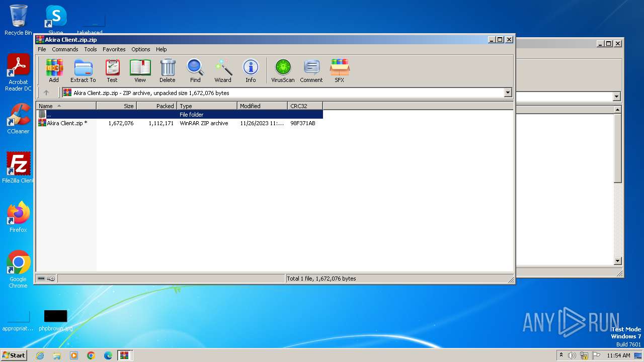Click the taskbar clock 11:54 AM
This screenshot has height=362, width=644.
(618, 355)
